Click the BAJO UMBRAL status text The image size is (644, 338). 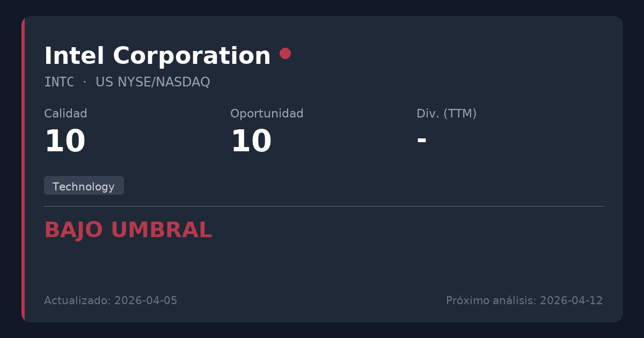tap(128, 230)
